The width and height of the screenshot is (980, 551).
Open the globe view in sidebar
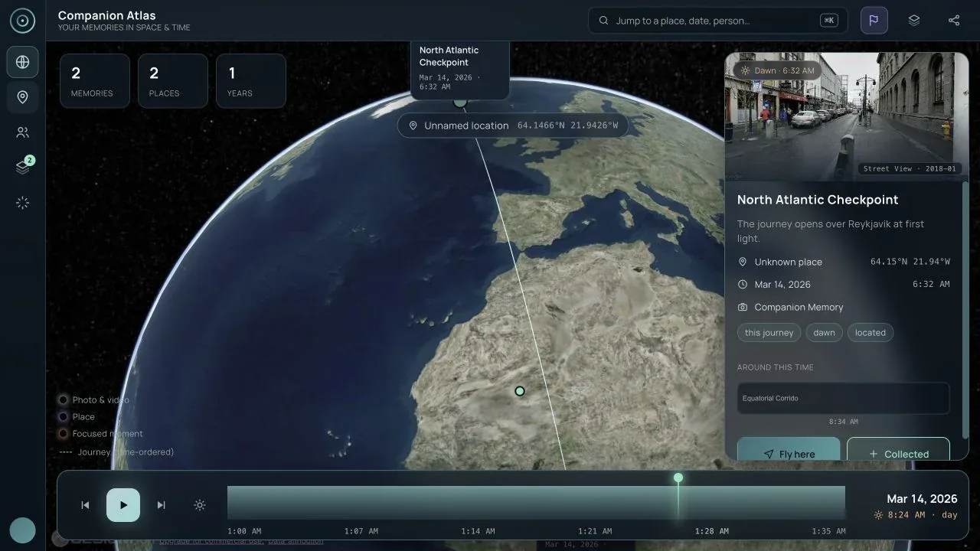(x=22, y=62)
